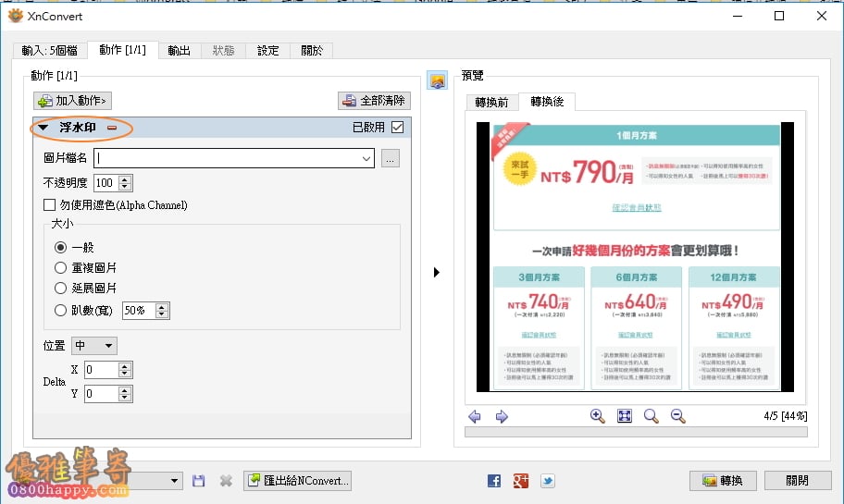The width and height of the screenshot is (844, 504).
Task: Remove the 浮水印 action via minus icon
Action: pos(112,128)
